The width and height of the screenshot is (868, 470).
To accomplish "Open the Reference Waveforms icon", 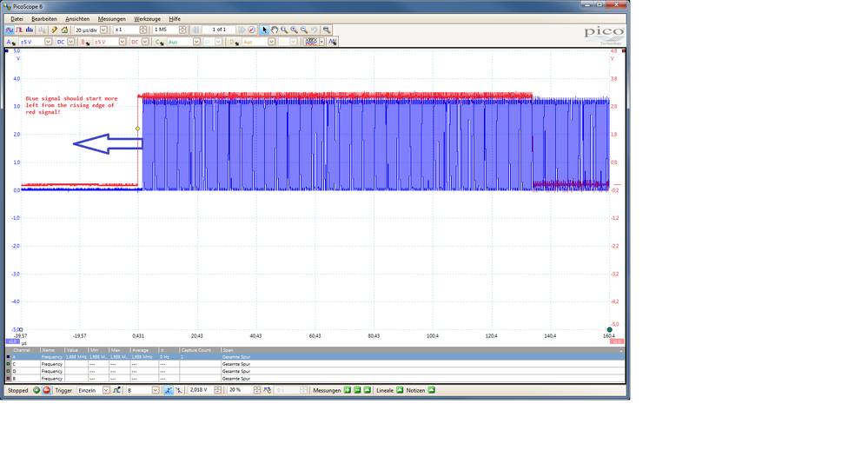I will (x=333, y=42).
